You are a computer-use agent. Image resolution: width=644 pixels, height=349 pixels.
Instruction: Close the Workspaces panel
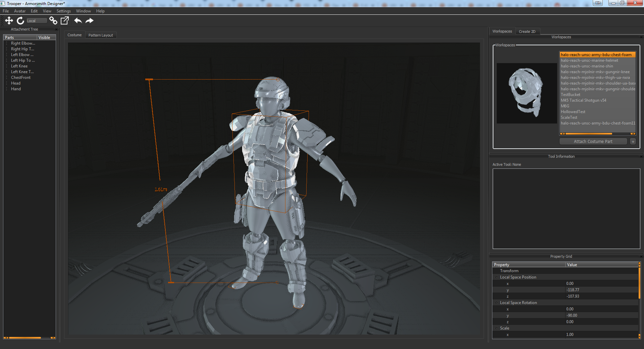pyautogui.click(x=641, y=37)
